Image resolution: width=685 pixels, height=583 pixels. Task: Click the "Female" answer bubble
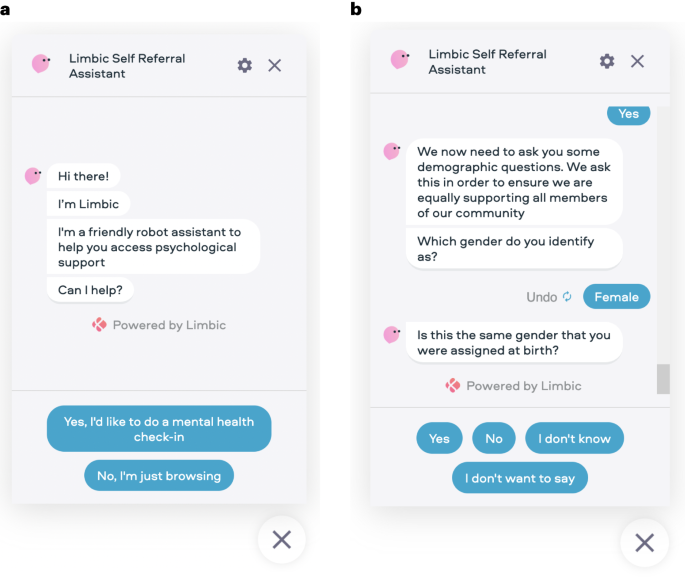pyautogui.click(x=616, y=297)
